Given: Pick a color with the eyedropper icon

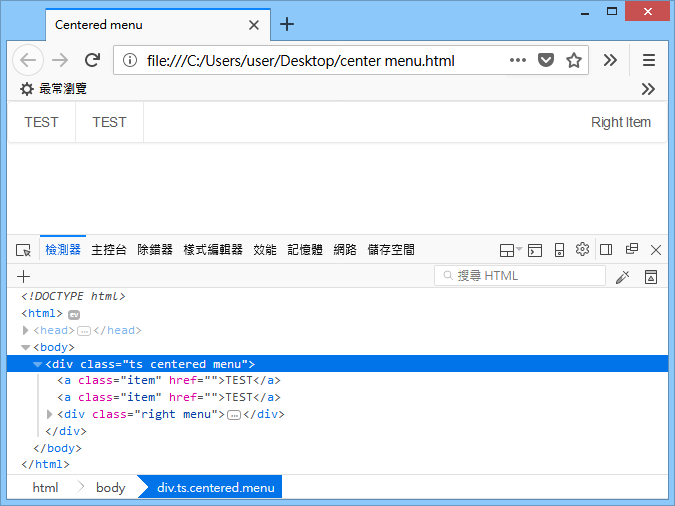Looking at the screenshot, I should tap(622, 277).
